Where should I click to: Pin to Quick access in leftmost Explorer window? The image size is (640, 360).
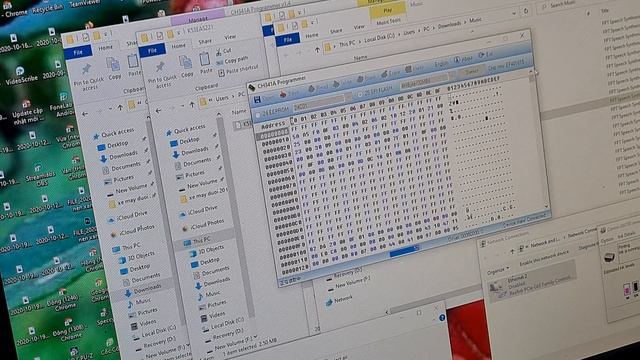(88, 77)
